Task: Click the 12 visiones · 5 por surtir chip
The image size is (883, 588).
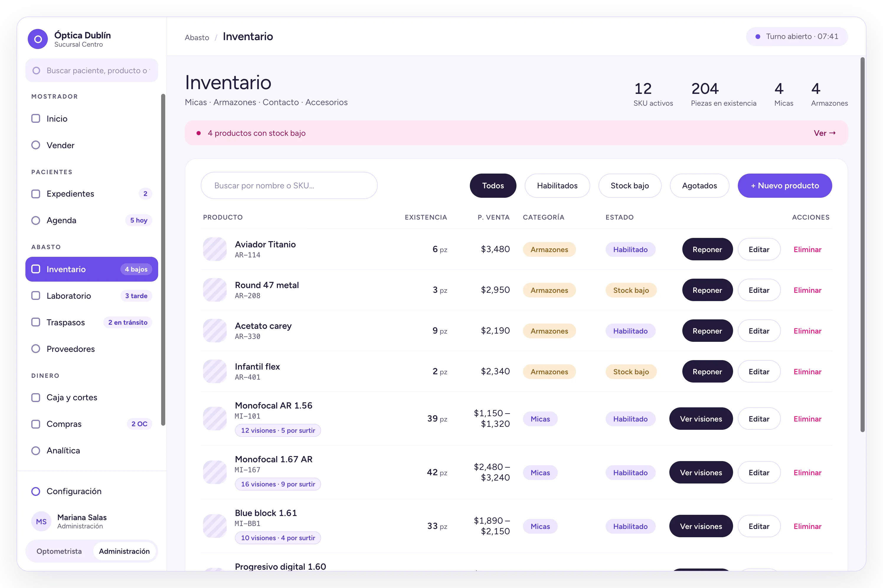Action: click(x=278, y=430)
